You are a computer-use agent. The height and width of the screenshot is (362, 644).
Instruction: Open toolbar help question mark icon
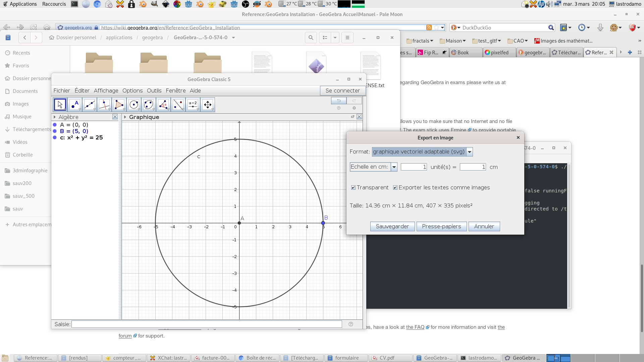pos(339,108)
